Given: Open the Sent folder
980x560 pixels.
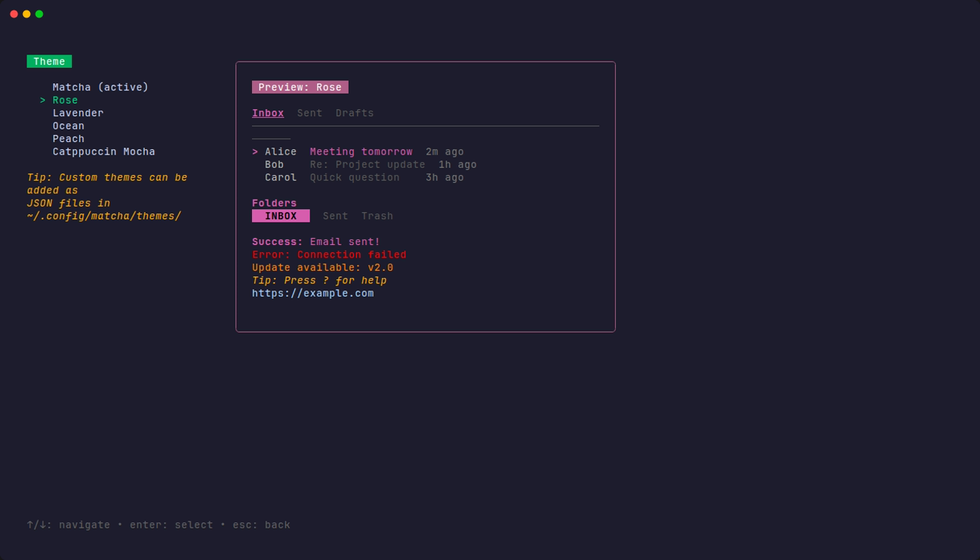Looking at the screenshot, I should (335, 216).
